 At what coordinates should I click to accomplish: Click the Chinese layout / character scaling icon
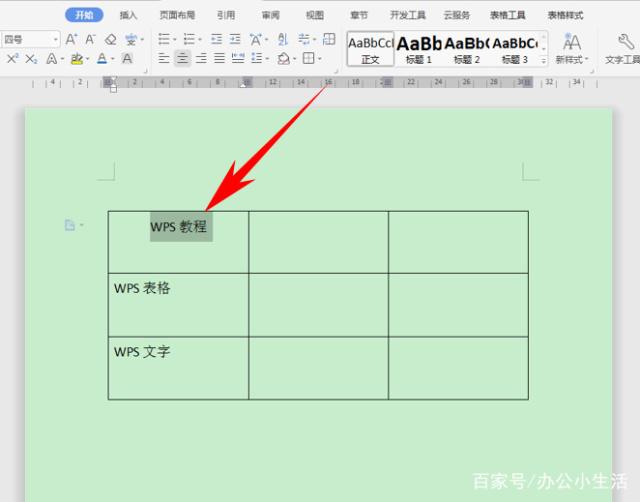pos(256,40)
